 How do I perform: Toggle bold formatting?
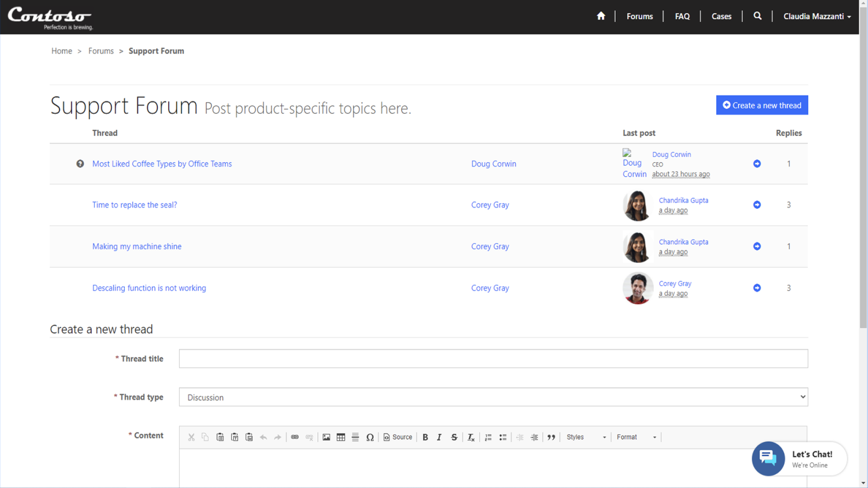(x=425, y=437)
